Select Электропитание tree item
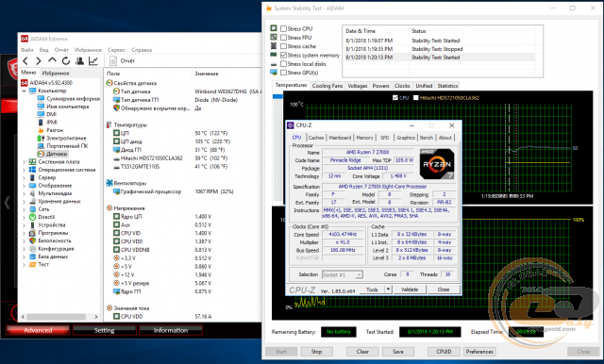 (66, 138)
